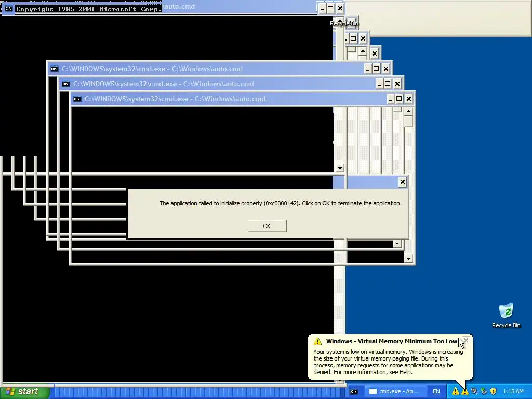This screenshot has height=399, width=532.
Task: Open the EN language bar indicator
Action: (436, 392)
